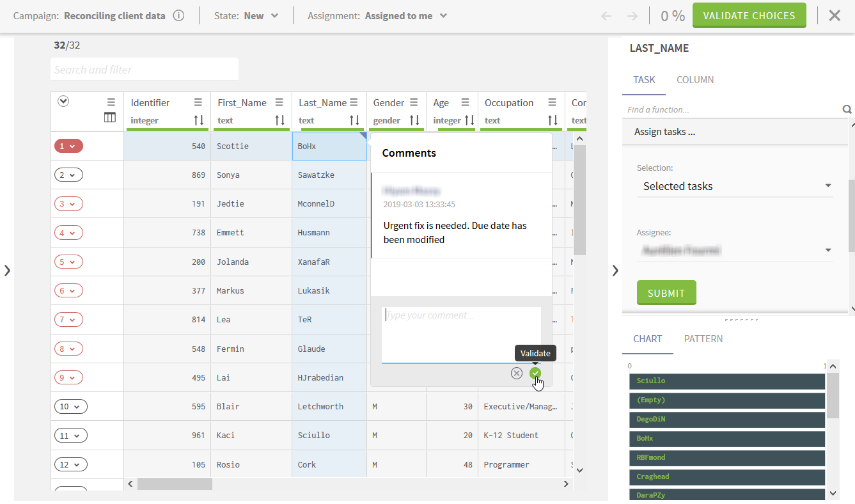This screenshot has height=504, width=855.
Task: Select the RBFmond chart bar
Action: click(x=727, y=458)
